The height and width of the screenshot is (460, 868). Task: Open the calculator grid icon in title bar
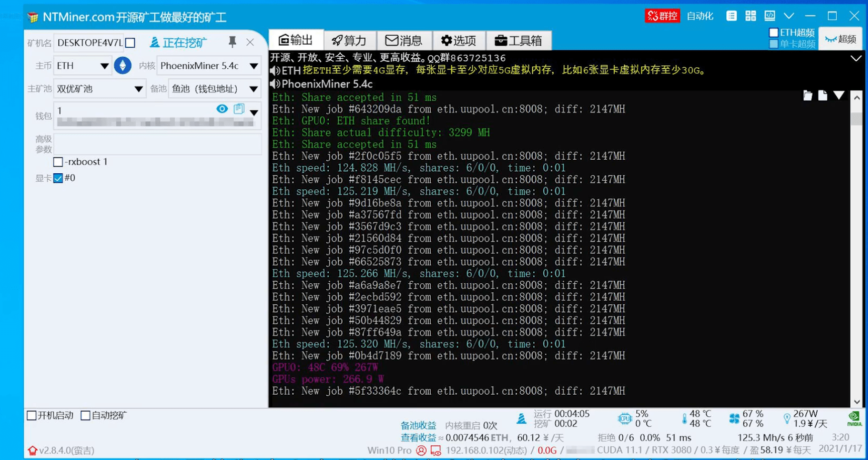(x=750, y=16)
